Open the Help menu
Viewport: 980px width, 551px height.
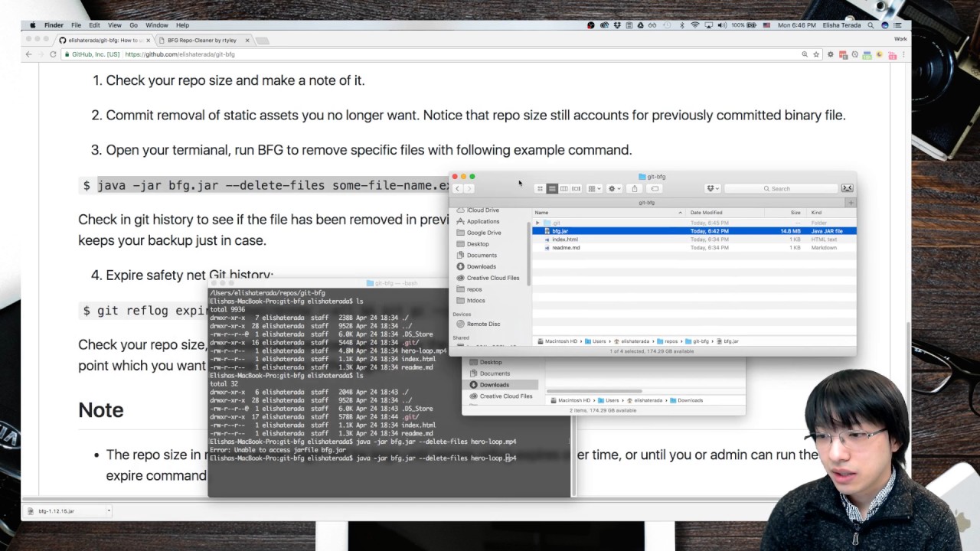click(183, 25)
